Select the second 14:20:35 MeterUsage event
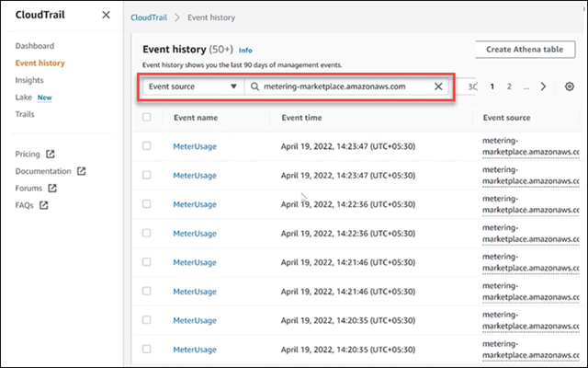Viewport: 588px width, 368px height. 147,350
